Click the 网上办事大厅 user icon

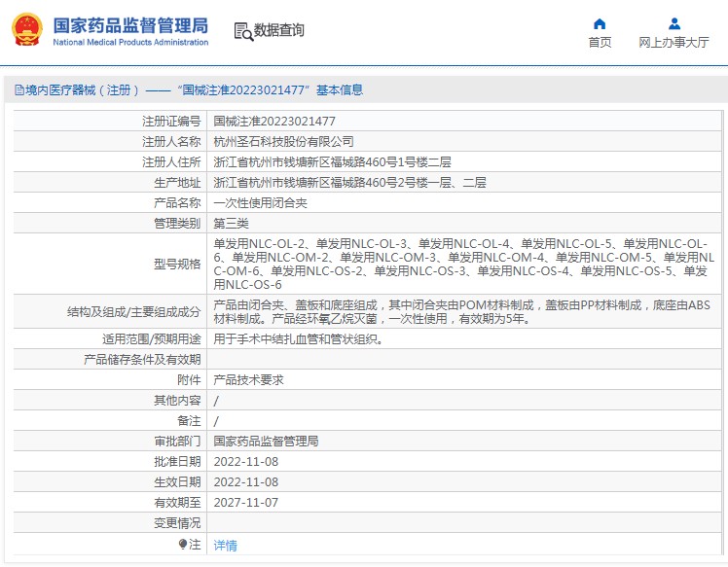click(674, 23)
